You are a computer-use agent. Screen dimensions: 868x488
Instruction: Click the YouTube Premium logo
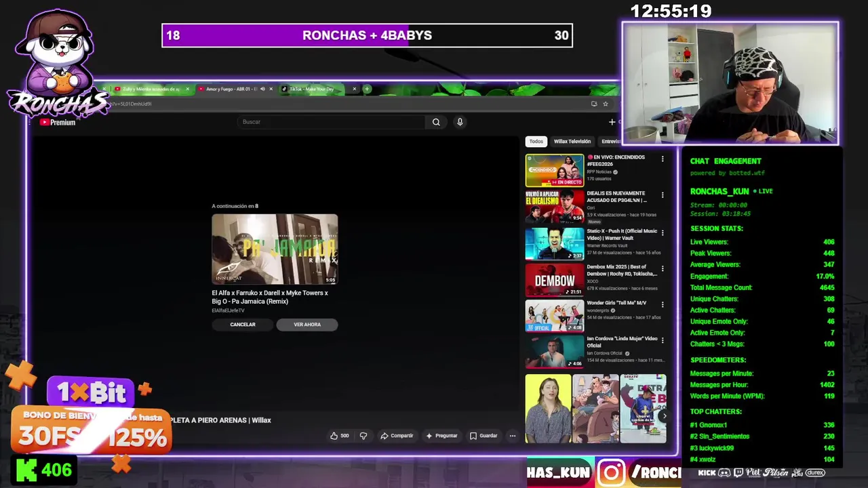[58, 123]
